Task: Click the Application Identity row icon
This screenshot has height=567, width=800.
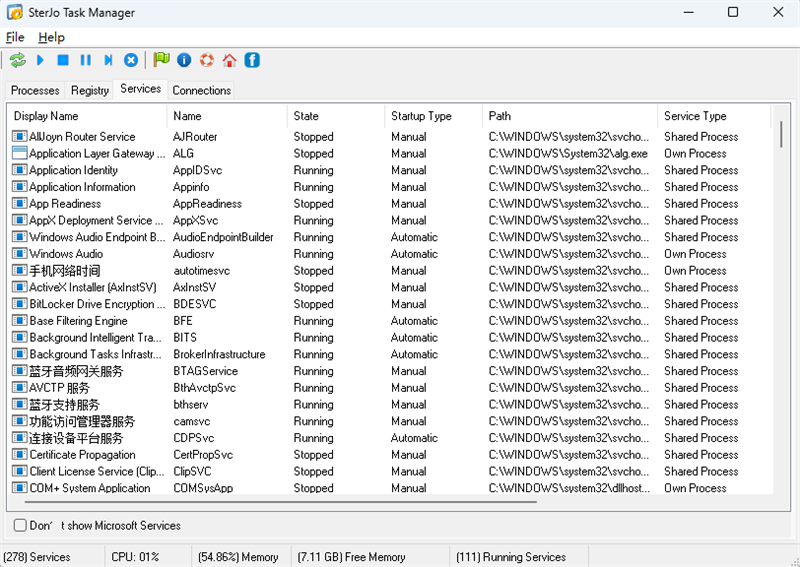Action: click(x=19, y=170)
